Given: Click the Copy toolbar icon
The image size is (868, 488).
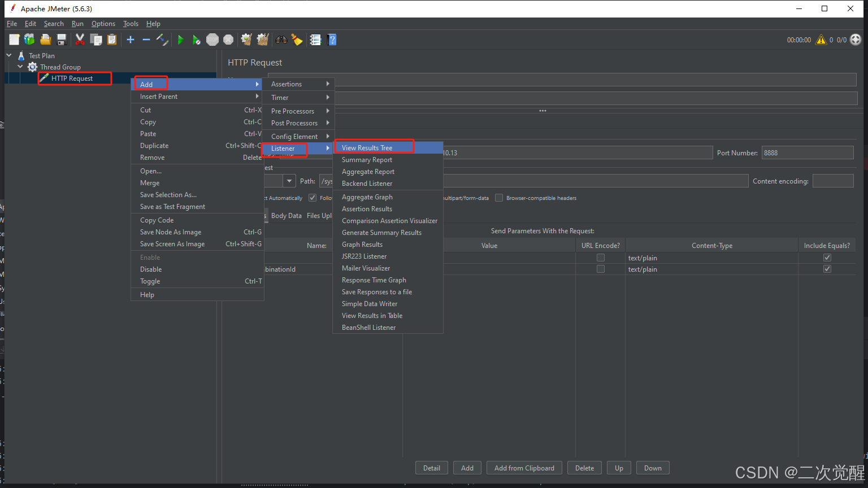Looking at the screenshot, I should 96,40.
